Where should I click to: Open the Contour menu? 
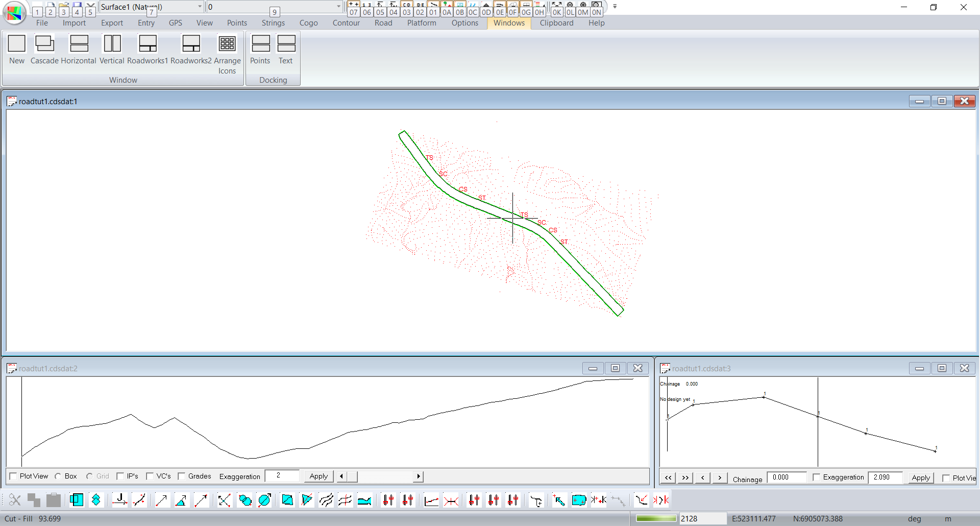point(346,23)
